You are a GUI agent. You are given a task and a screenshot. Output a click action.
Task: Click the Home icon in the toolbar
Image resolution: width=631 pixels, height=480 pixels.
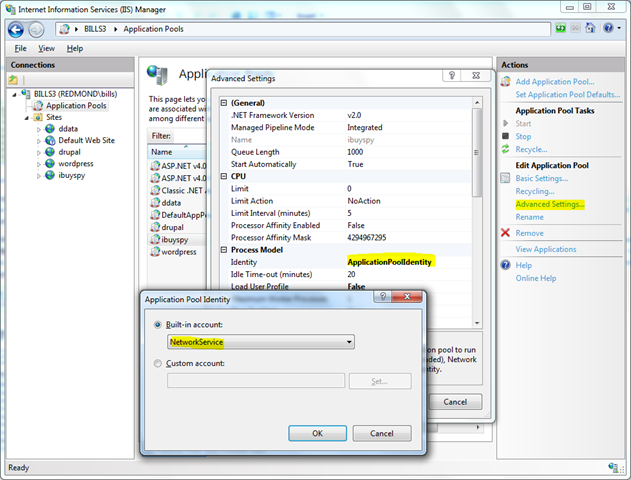pyautogui.click(x=590, y=28)
